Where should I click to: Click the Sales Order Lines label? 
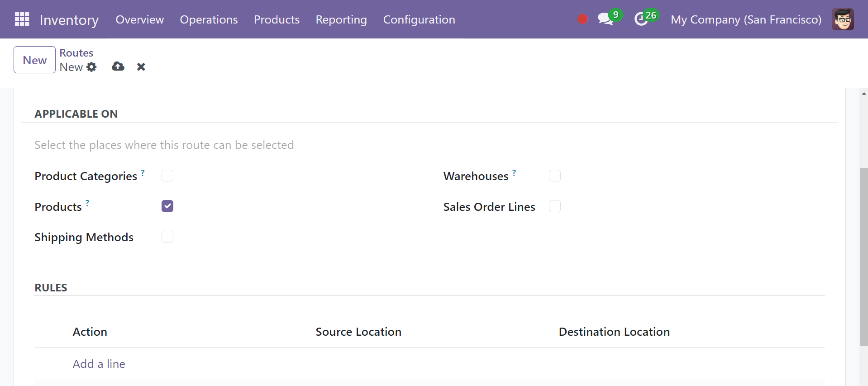pos(489,207)
